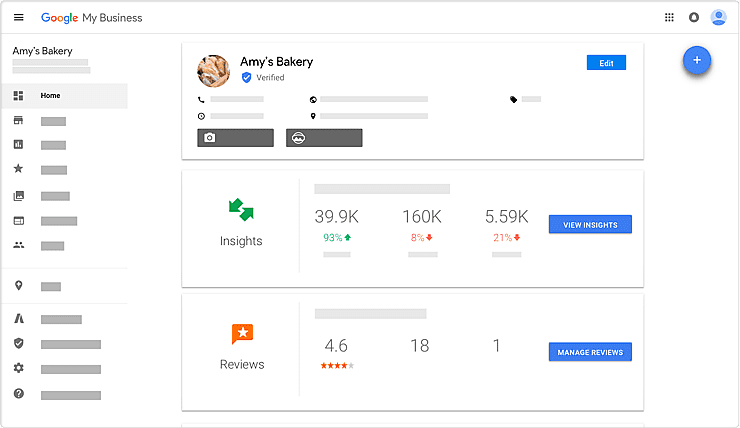740x428 pixels.
Task: Open the Google Ads sidebar icon
Action: pos(18,319)
